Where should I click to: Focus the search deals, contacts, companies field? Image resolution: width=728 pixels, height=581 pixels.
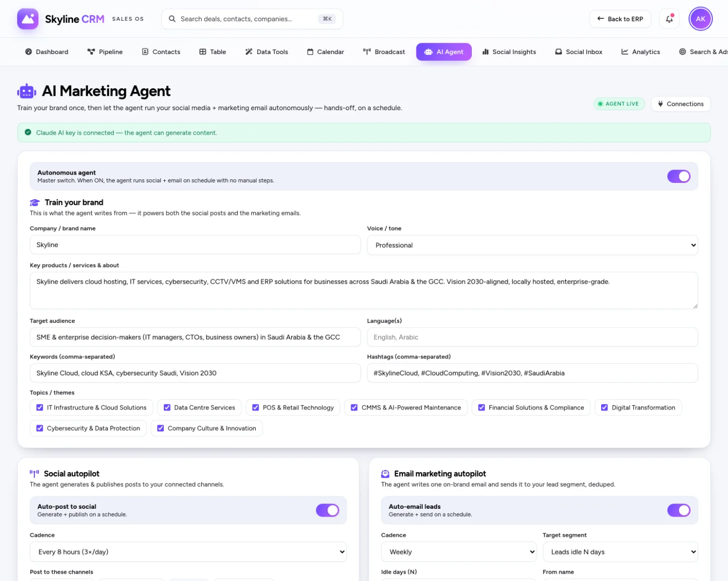(252, 19)
